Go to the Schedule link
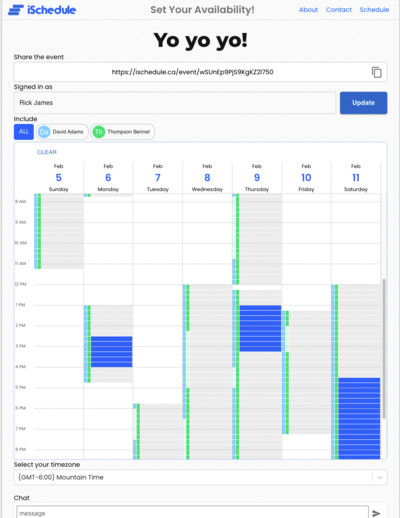The height and width of the screenshot is (518, 400). [374, 10]
